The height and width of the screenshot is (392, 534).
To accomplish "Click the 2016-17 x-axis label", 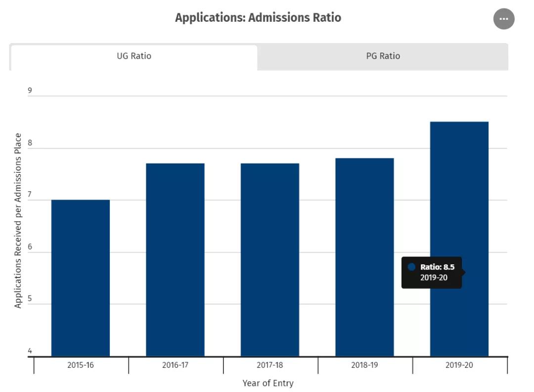I will [175, 365].
